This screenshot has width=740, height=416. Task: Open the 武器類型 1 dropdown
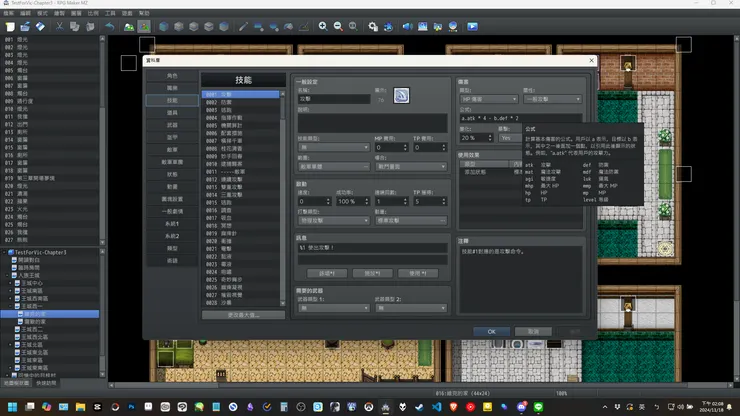pos(334,308)
